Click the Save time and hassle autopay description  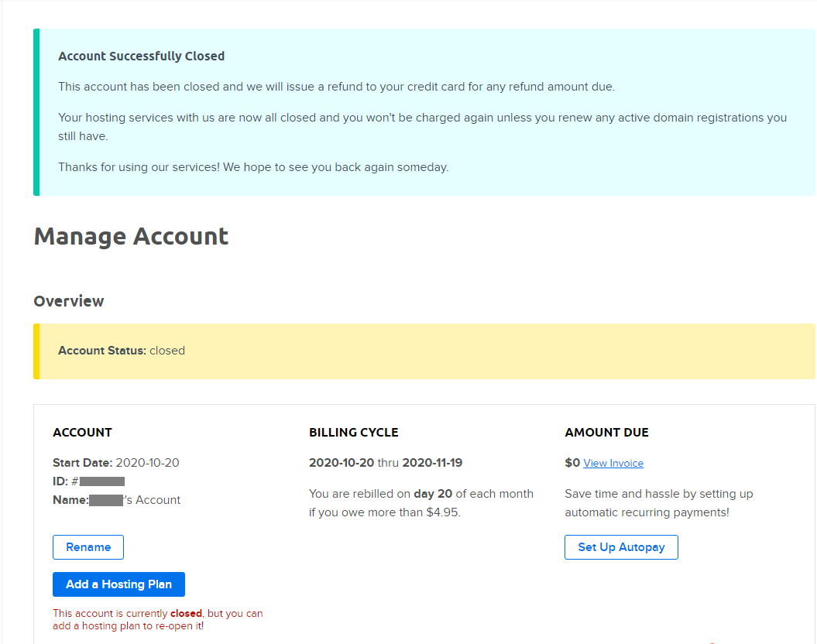[658, 502]
